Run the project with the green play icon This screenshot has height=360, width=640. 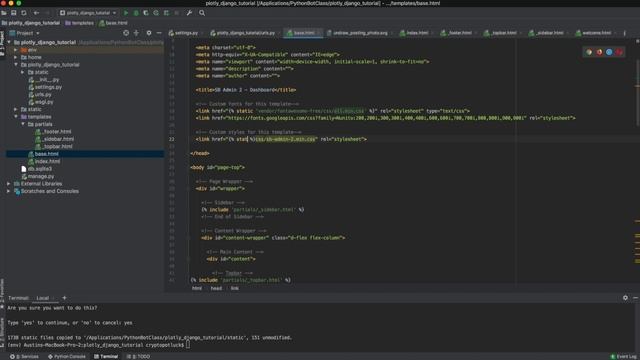coord(126,13)
